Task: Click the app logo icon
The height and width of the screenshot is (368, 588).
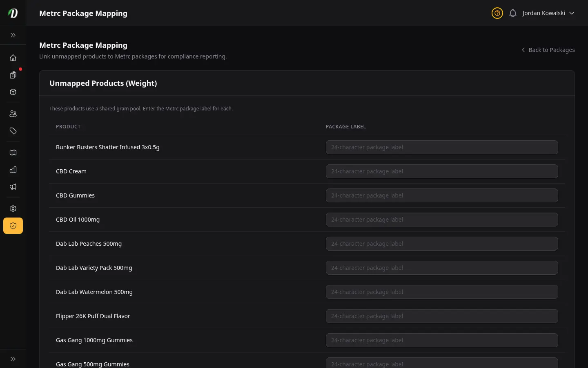Action: (x=13, y=13)
